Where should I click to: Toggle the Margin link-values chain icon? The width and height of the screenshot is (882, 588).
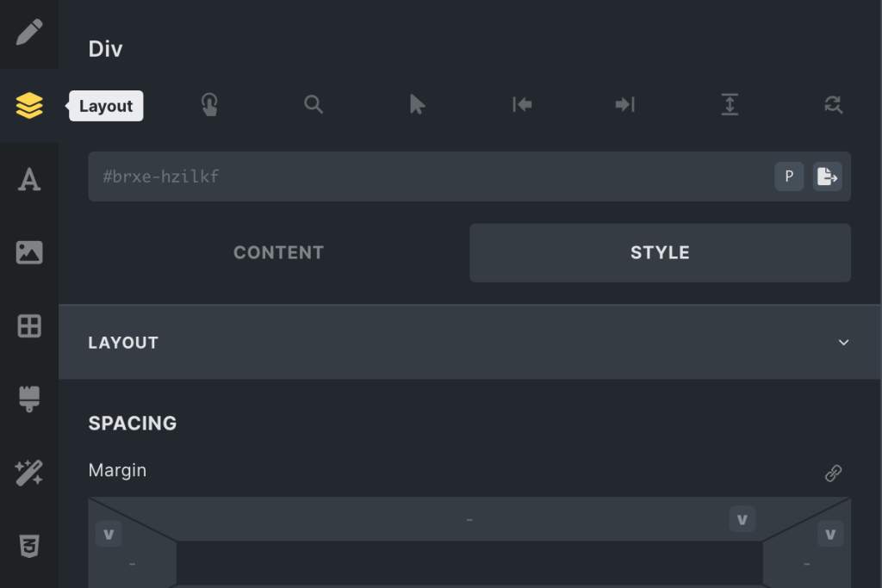click(x=833, y=473)
